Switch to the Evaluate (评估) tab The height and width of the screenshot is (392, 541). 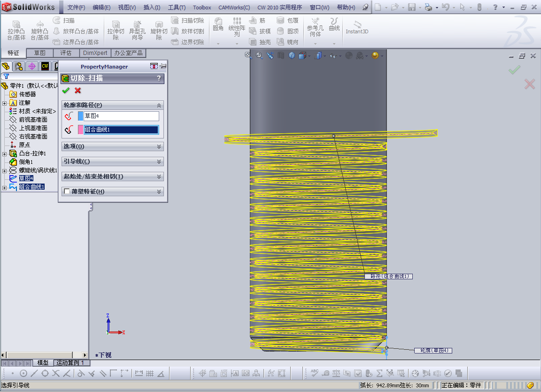66,53
